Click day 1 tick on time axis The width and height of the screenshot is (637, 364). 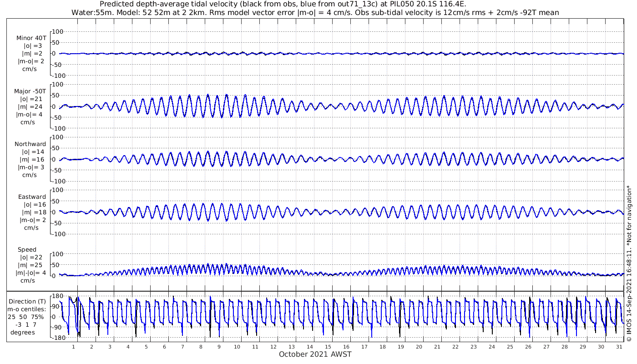[73, 347]
